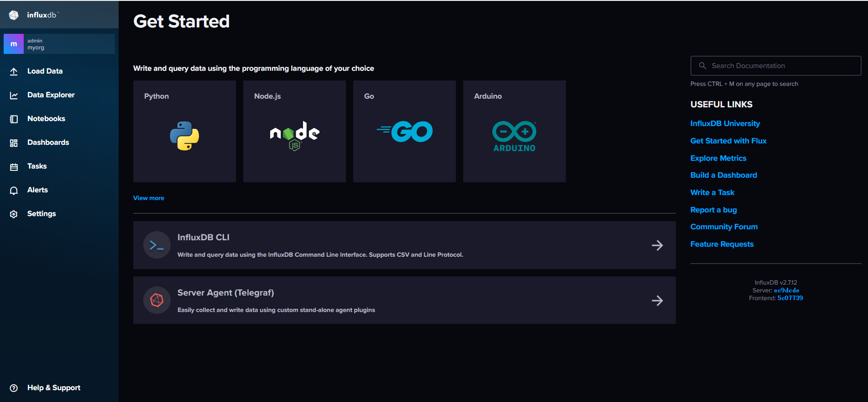Screen dimensions: 868x402
Task: Open the InfluxDB University link
Action: [x=725, y=123]
